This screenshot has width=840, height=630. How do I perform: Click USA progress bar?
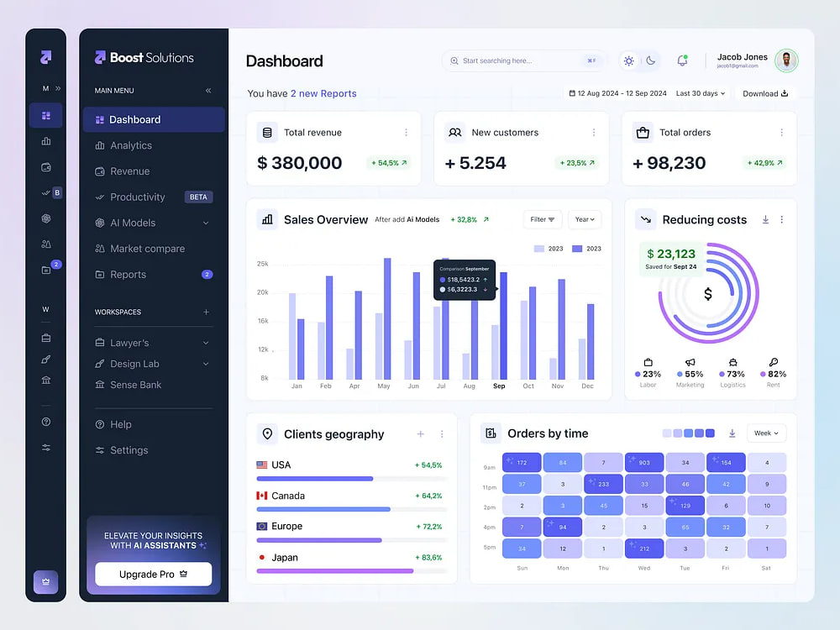pyautogui.click(x=351, y=479)
